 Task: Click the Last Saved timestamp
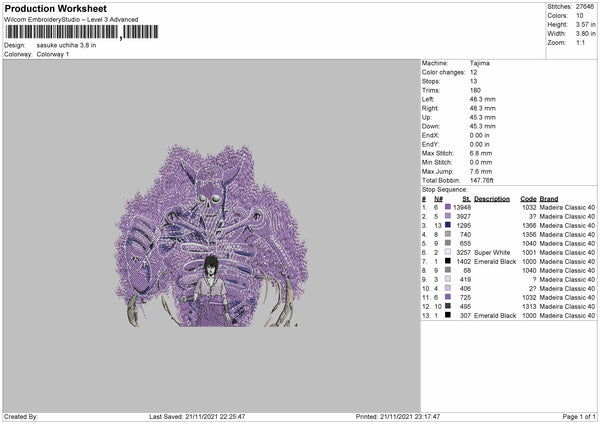[x=197, y=416]
